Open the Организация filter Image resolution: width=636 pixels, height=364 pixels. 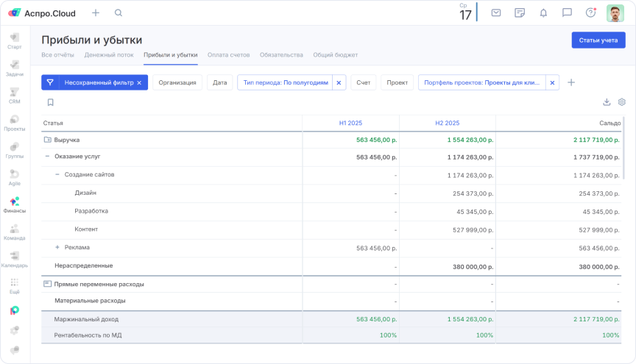(x=177, y=83)
